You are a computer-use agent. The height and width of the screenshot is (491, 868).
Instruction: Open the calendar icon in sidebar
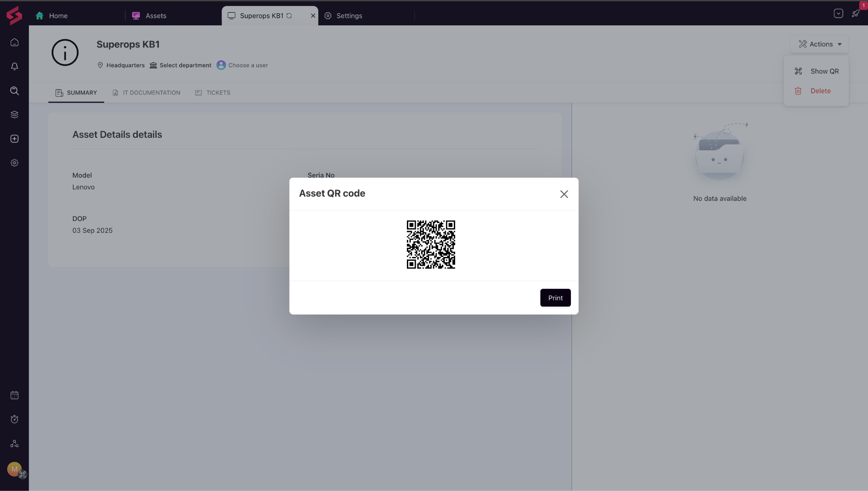[14, 395]
